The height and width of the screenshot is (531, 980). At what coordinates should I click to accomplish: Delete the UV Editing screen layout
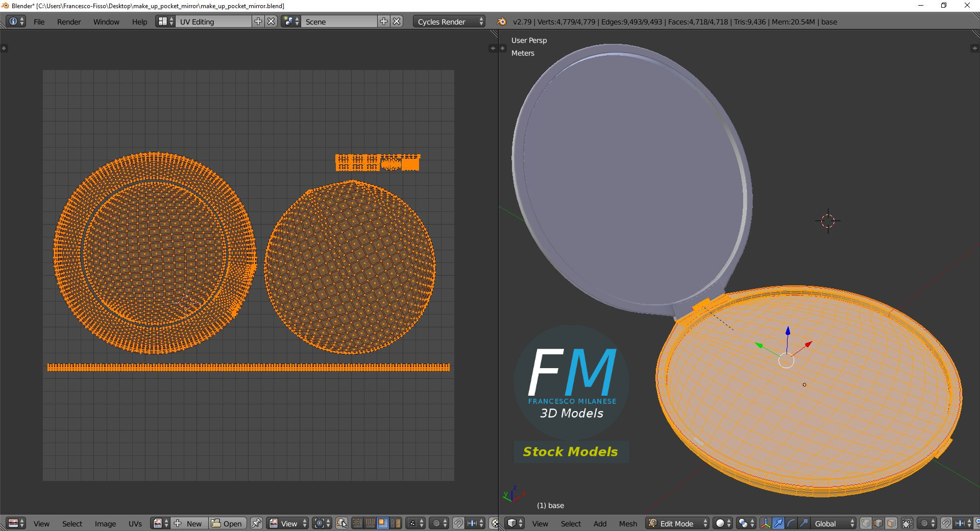pos(272,21)
